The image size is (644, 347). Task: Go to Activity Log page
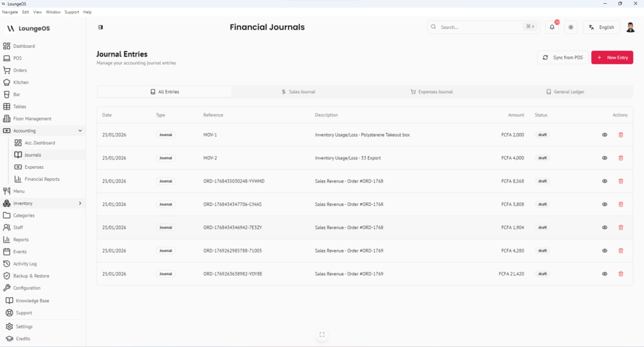click(x=25, y=264)
